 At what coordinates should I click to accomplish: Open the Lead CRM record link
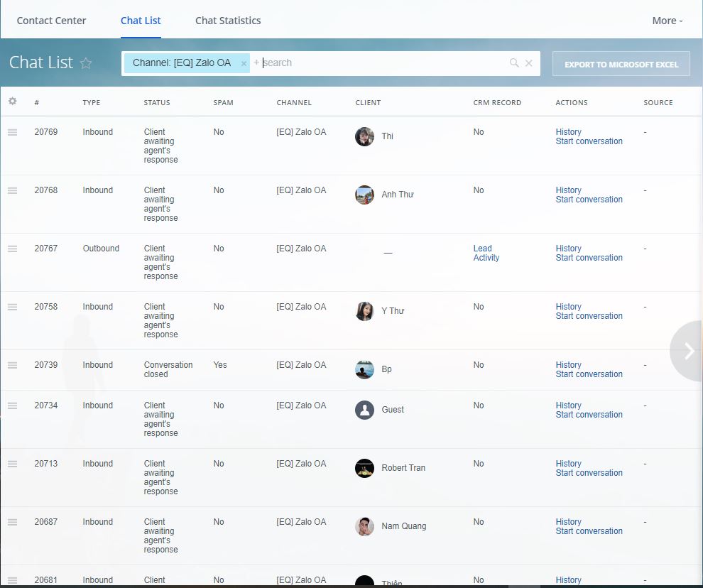[x=482, y=249]
